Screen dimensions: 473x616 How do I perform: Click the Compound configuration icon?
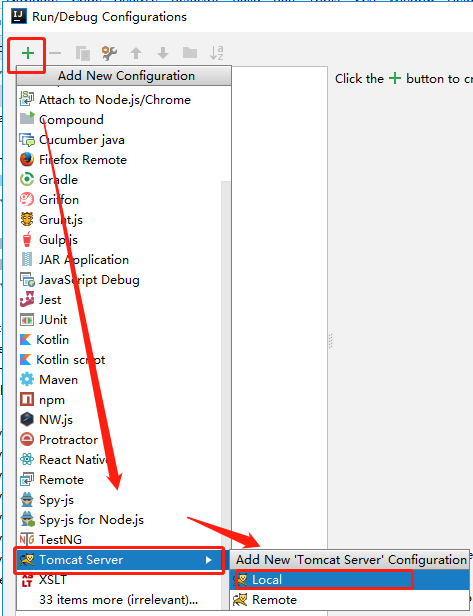click(x=27, y=118)
